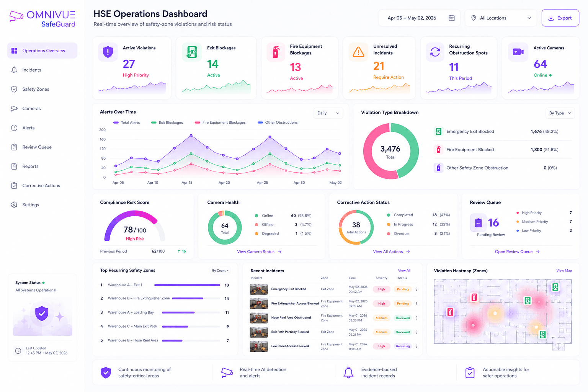Click the Recurring Obstruction Spots refresh icon
Image resolution: width=588 pixels, height=392 pixels.
[x=435, y=52]
